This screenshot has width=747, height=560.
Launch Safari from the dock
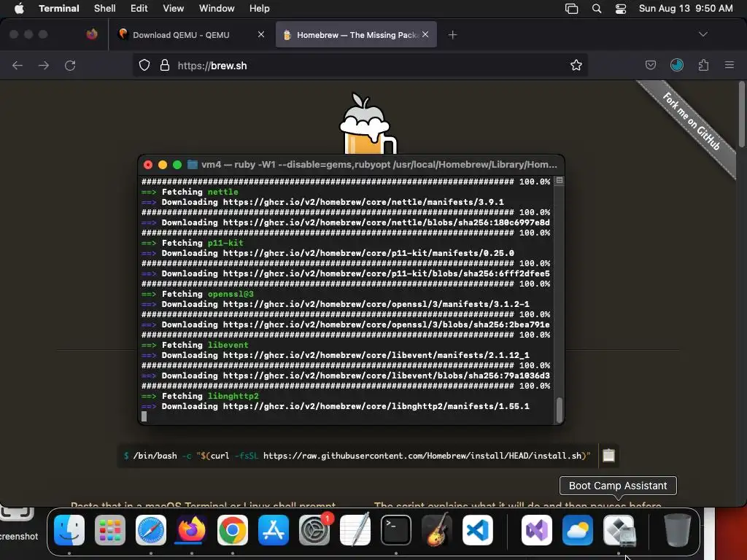tap(151, 530)
